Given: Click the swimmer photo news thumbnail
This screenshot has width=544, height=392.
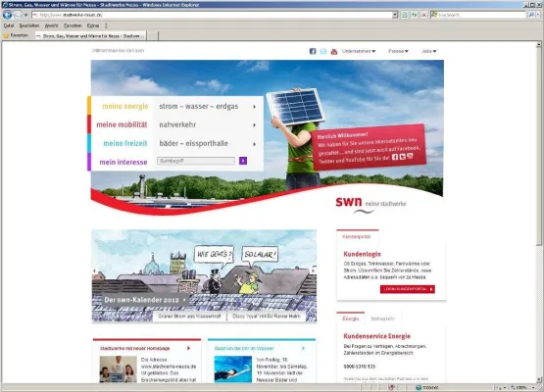Looking at the screenshot, I should coord(233,369).
